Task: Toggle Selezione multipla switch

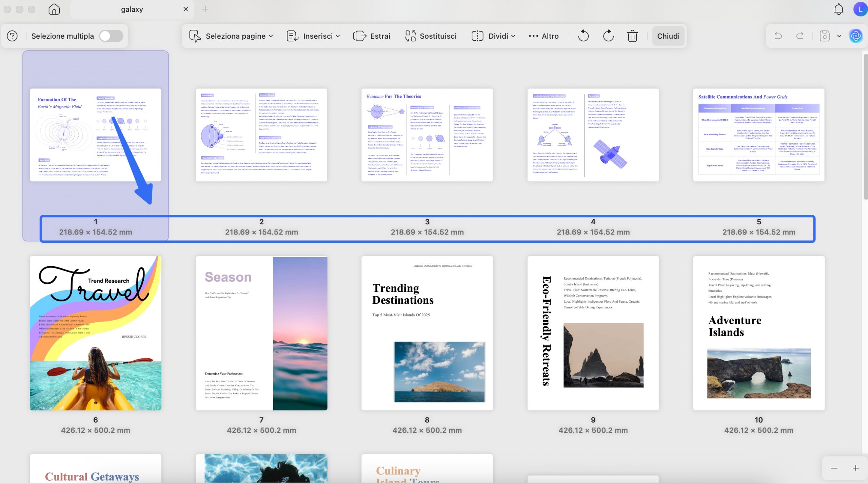Action: [x=111, y=36]
